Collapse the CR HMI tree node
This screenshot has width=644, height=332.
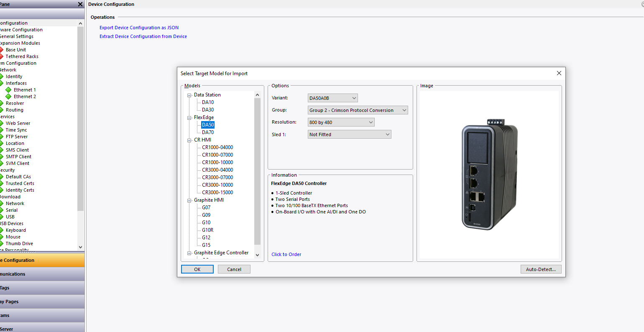[x=189, y=140]
